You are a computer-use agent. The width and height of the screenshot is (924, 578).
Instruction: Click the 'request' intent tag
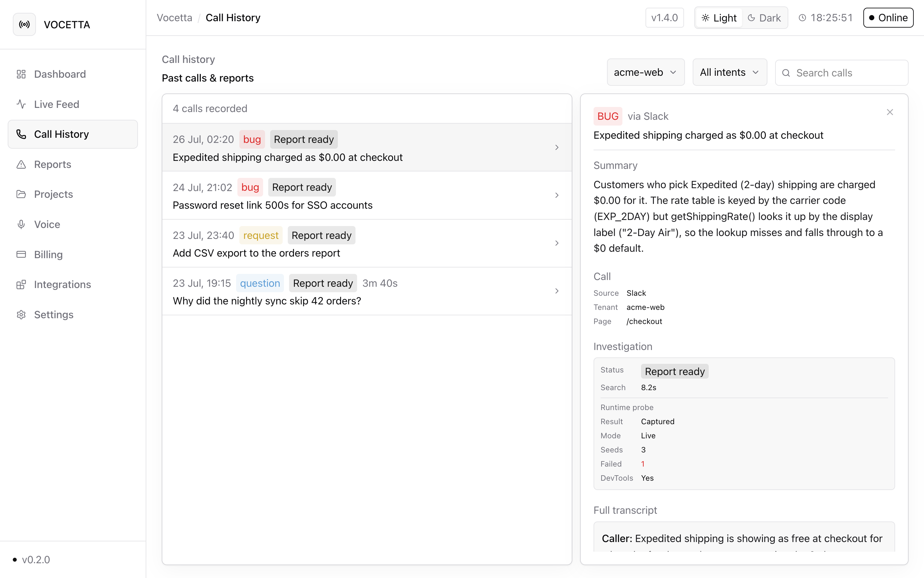[261, 235]
